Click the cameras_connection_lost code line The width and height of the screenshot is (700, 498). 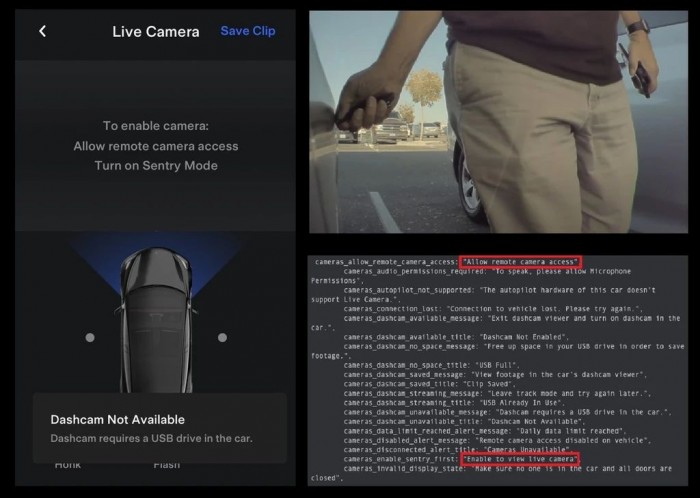click(493, 309)
